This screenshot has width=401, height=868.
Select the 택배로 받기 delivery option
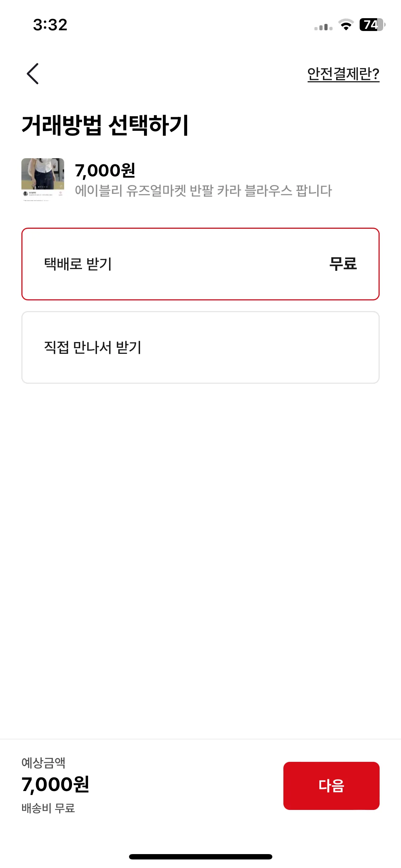(200, 264)
